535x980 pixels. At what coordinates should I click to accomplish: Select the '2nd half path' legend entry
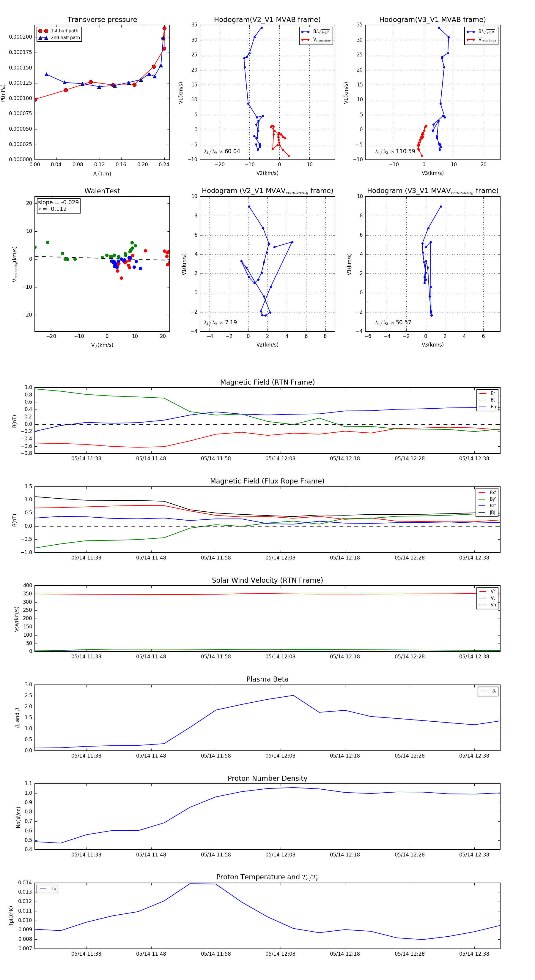pos(59,38)
